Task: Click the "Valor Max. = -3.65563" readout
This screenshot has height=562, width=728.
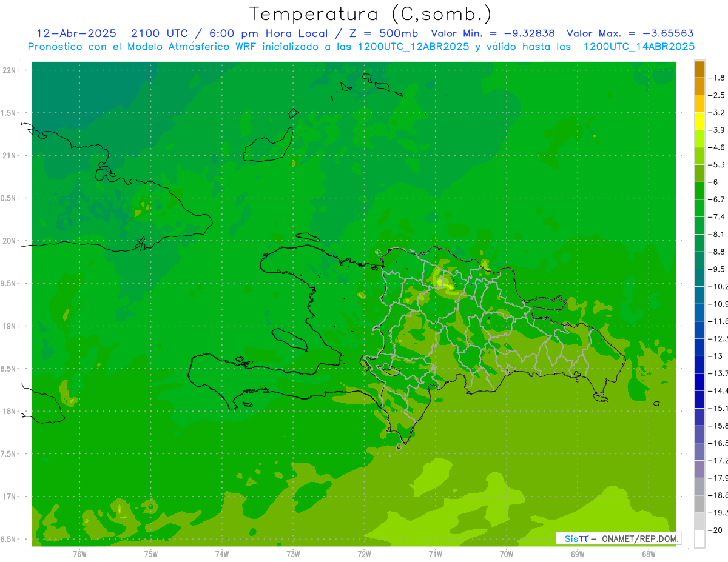Action: 630,33
